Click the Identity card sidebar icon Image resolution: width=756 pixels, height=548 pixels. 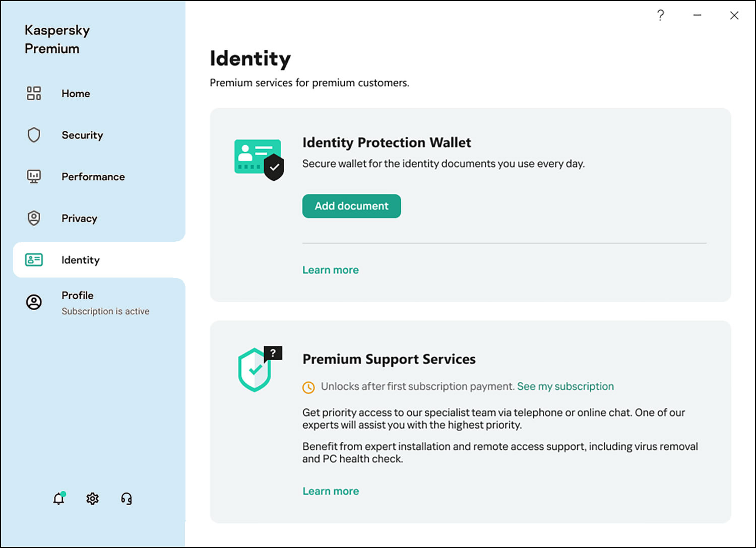(x=34, y=260)
